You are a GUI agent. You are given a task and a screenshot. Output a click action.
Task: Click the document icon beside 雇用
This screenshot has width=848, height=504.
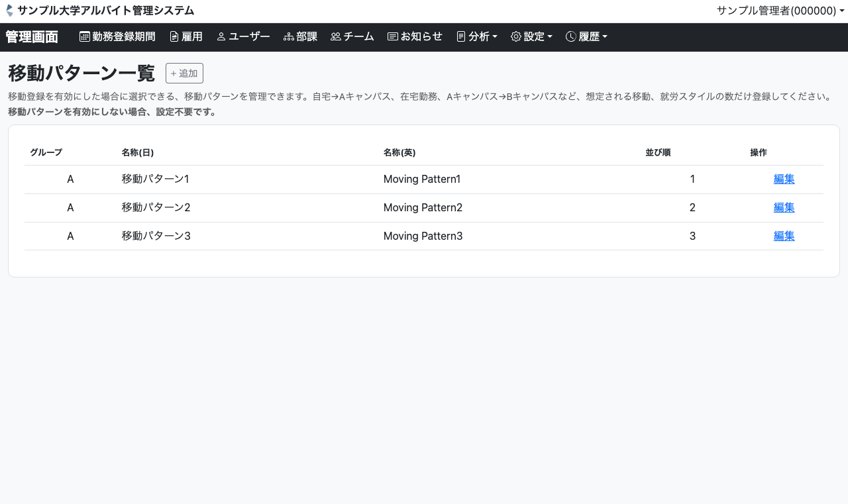(x=174, y=37)
